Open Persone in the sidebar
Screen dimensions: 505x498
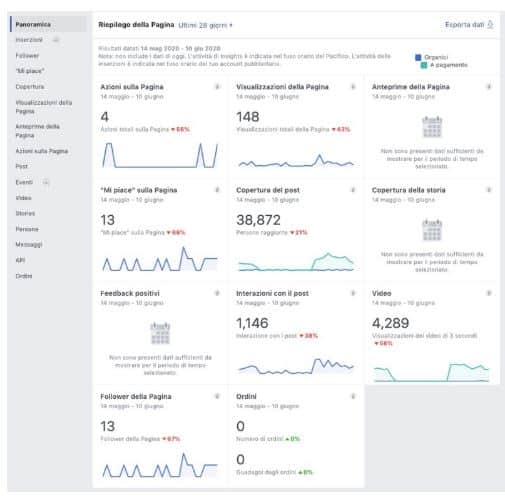coord(27,229)
